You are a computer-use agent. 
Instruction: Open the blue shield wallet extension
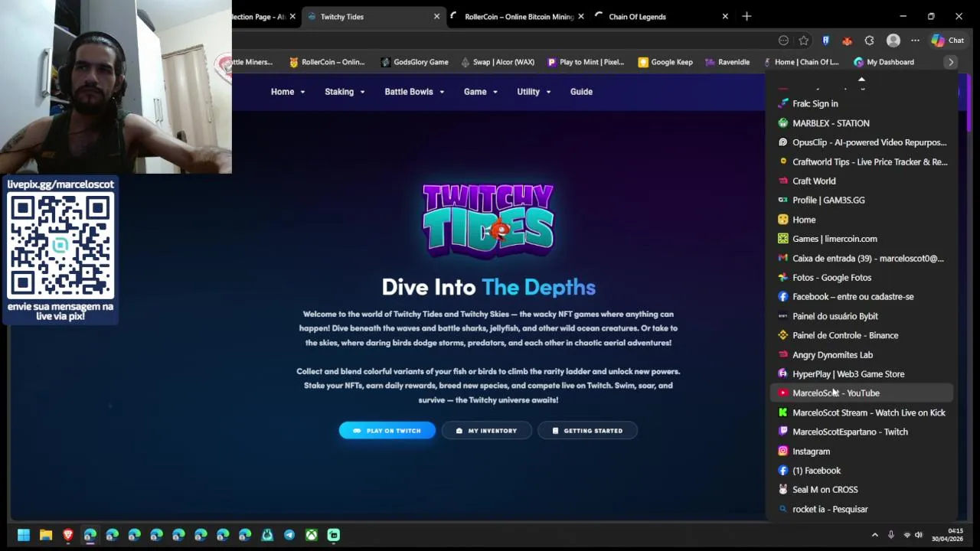tap(825, 41)
